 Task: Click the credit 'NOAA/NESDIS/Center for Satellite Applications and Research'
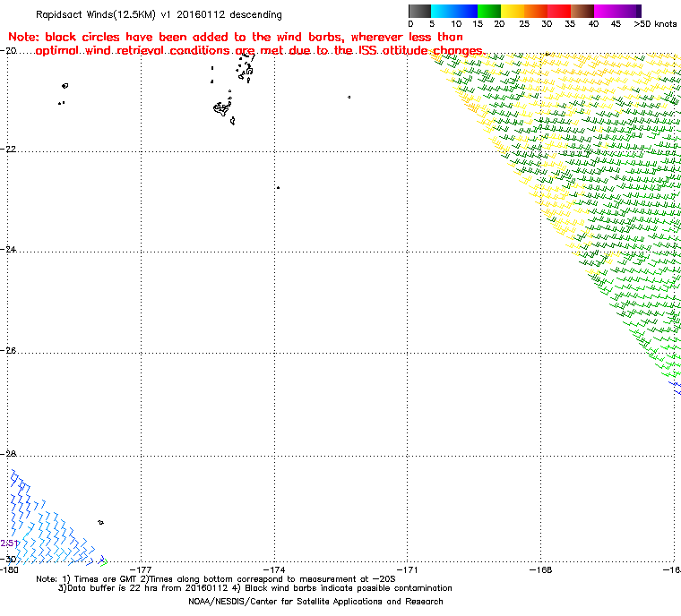pos(315,602)
